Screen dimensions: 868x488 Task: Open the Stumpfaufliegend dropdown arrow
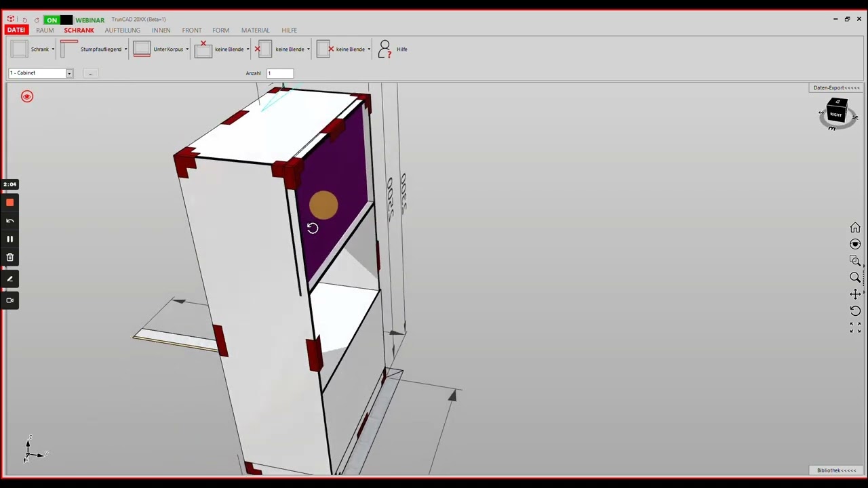pyautogui.click(x=125, y=49)
